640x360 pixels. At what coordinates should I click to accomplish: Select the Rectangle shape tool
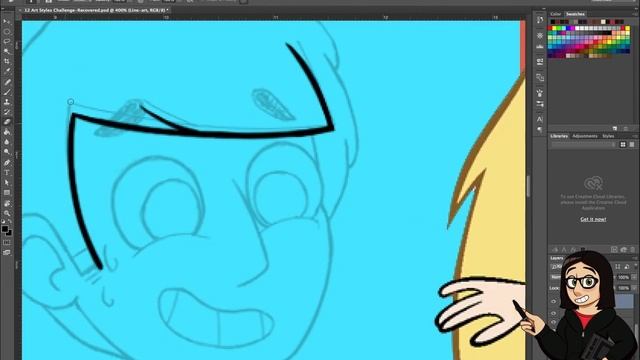coord(7,193)
